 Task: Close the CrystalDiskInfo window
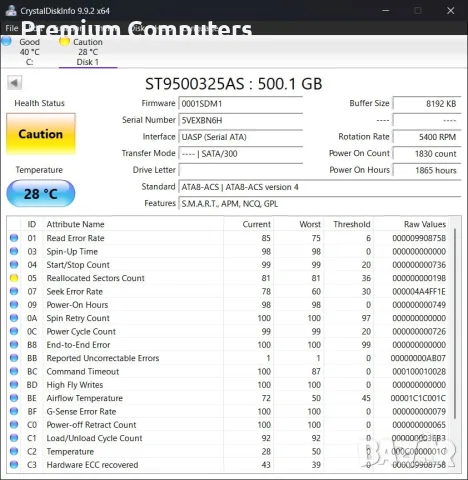[x=451, y=11]
